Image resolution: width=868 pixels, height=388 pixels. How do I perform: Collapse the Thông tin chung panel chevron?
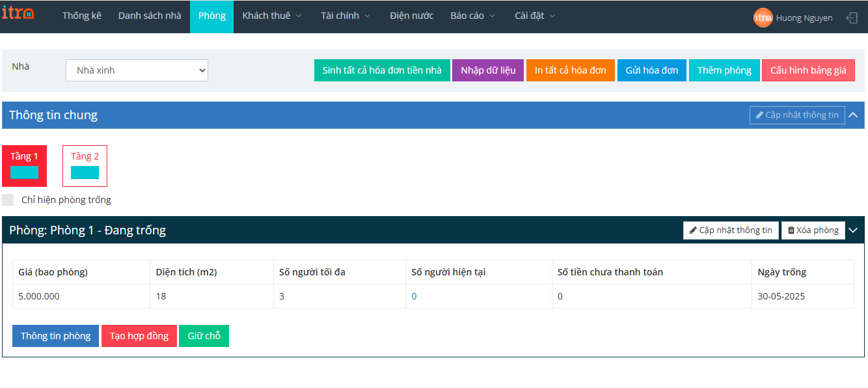click(853, 115)
